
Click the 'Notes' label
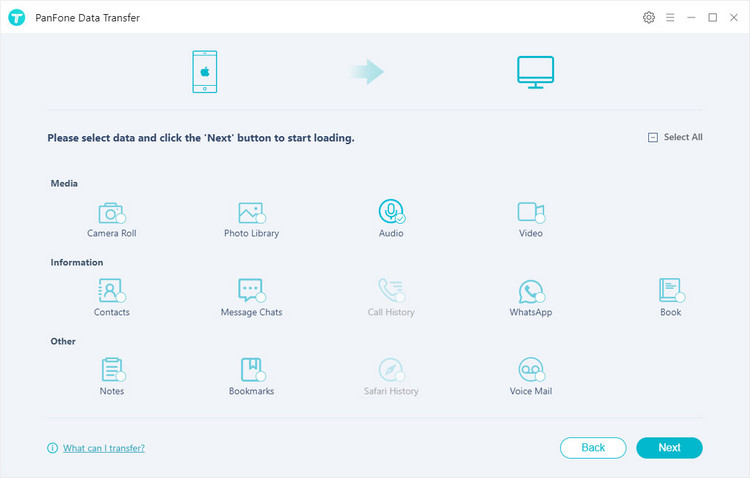(112, 391)
